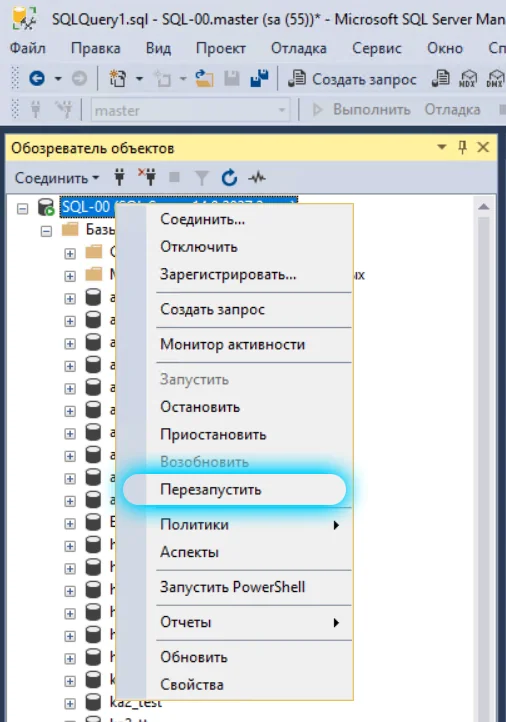This screenshot has width=506, height=722.
Task: Click the Базы folder icon
Action: pyautogui.click(x=70, y=229)
